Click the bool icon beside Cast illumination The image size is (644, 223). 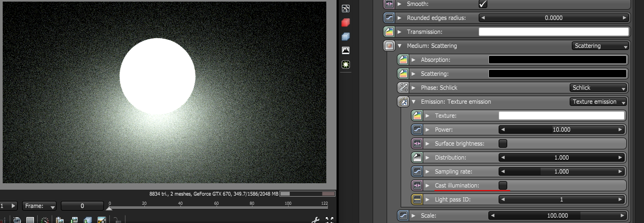tap(417, 185)
